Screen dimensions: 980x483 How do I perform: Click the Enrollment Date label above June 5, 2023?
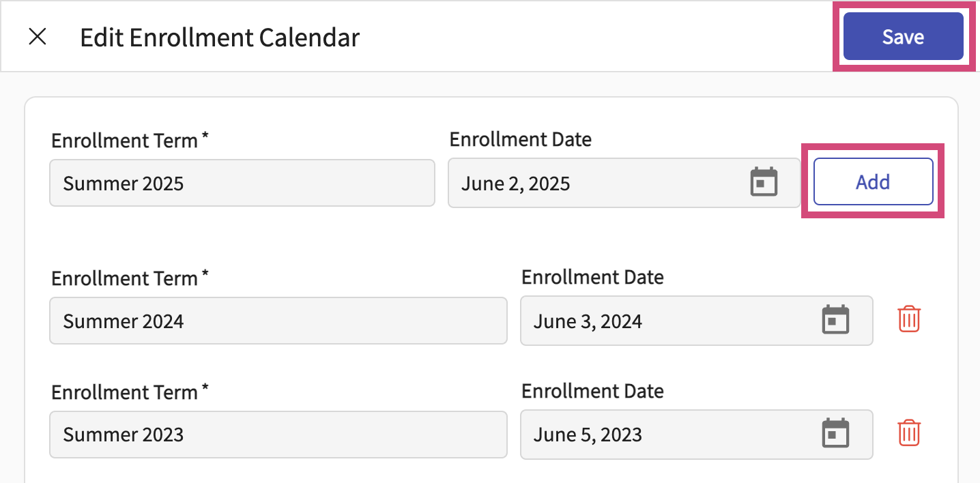click(x=592, y=391)
